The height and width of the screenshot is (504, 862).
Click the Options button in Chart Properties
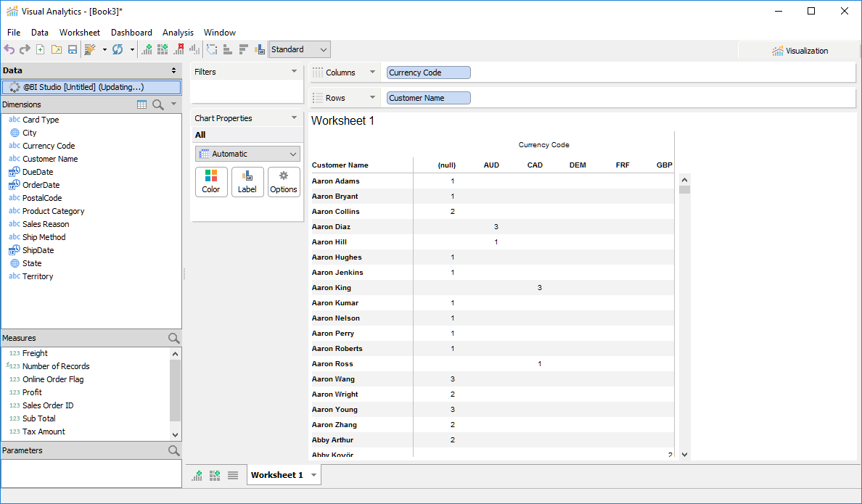click(284, 181)
